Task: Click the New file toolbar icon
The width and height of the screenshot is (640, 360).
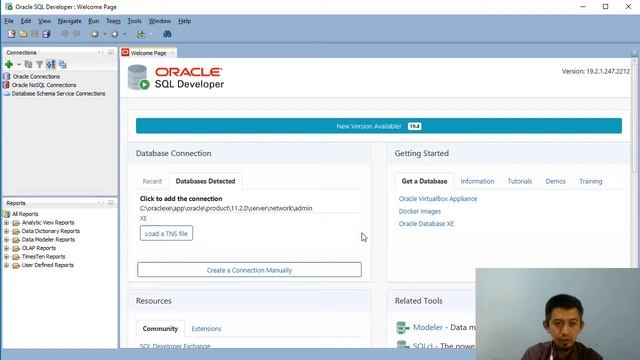Action: coord(11,34)
